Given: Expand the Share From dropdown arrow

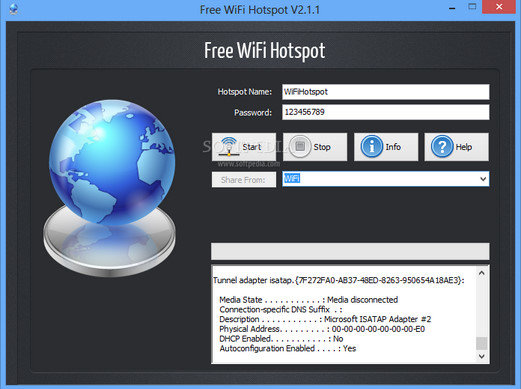Looking at the screenshot, I should [x=483, y=179].
